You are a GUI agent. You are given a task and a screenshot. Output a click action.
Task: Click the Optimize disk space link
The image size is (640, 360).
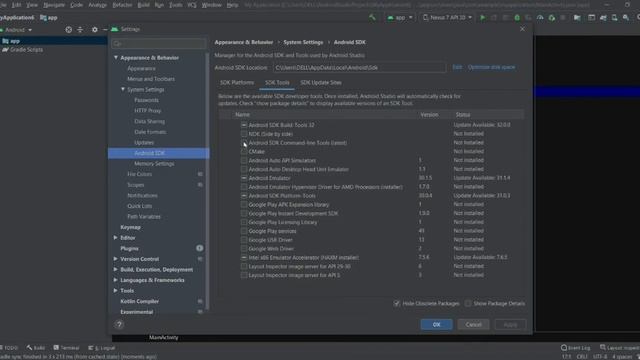click(491, 67)
